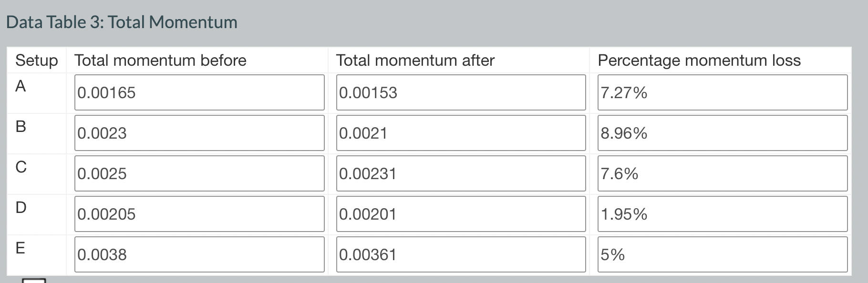This screenshot has height=283, width=868.
Task: Click the Setup column header
Action: (x=36, y=60)
